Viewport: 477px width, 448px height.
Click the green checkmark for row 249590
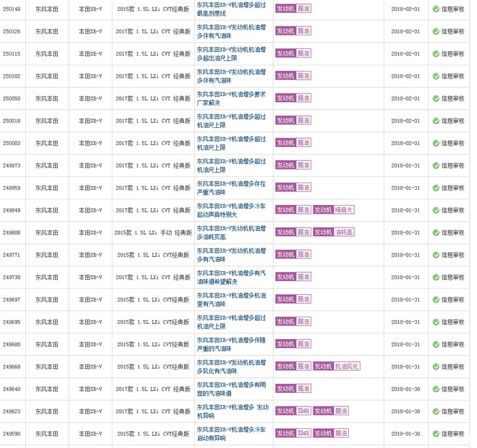point(436,434)
